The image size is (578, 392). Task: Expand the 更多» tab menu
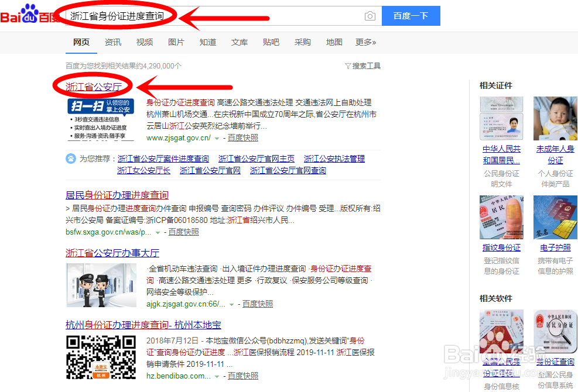(365, 42)
